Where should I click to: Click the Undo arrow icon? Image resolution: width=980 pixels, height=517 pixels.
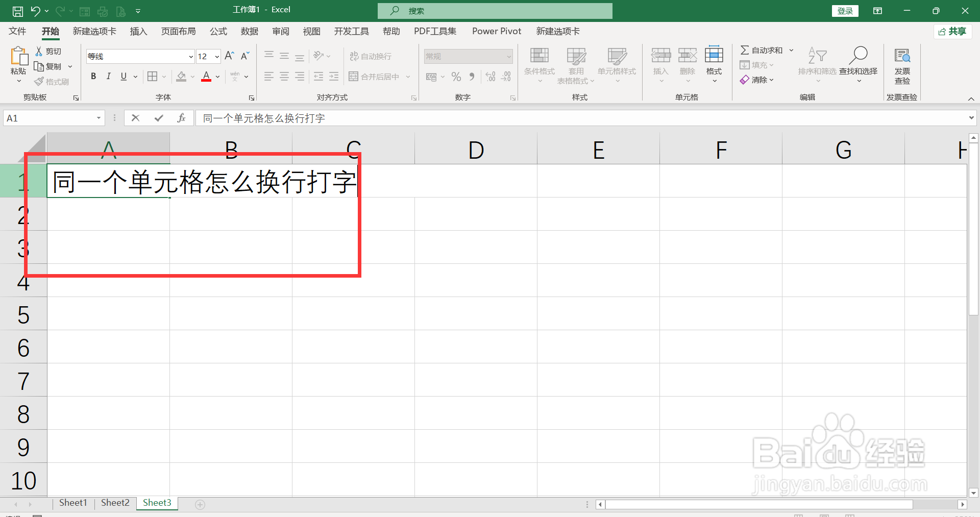35,11
